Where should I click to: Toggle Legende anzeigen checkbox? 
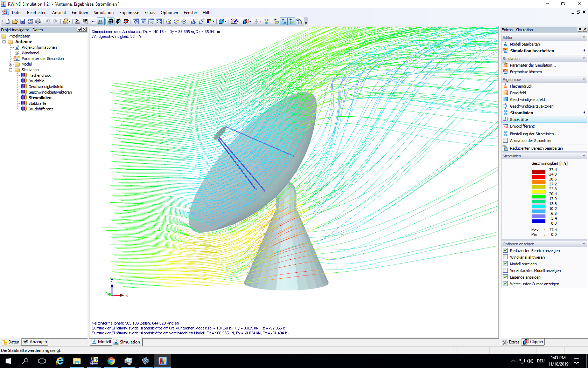tap(505, 277)
